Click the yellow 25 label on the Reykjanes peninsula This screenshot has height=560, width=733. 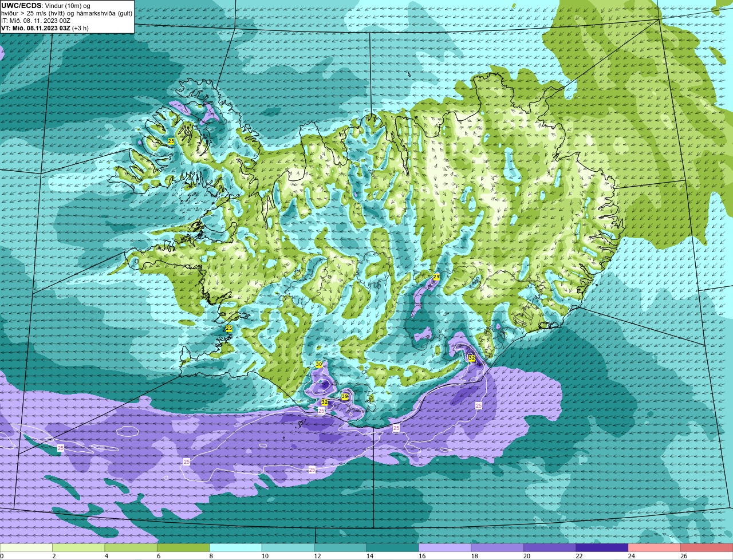point(229,328)
